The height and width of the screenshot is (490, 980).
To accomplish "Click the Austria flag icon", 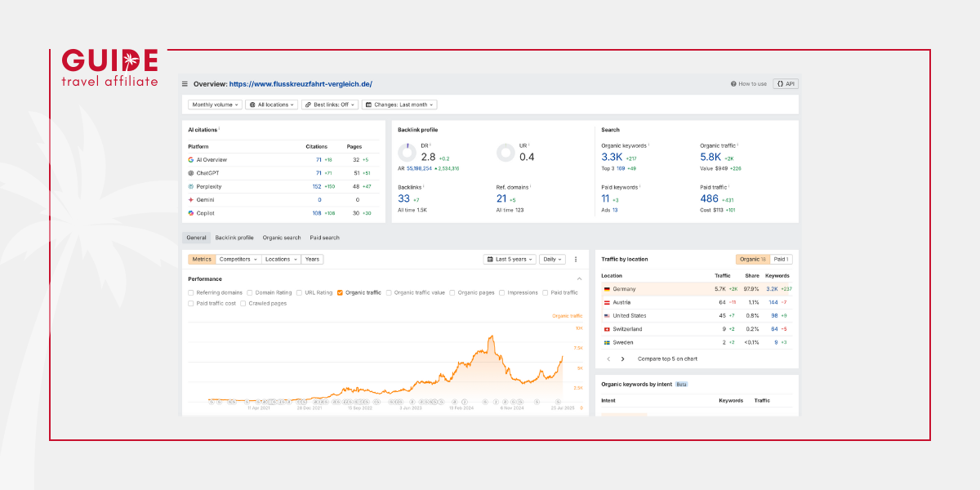I will [x=607, y=302].
